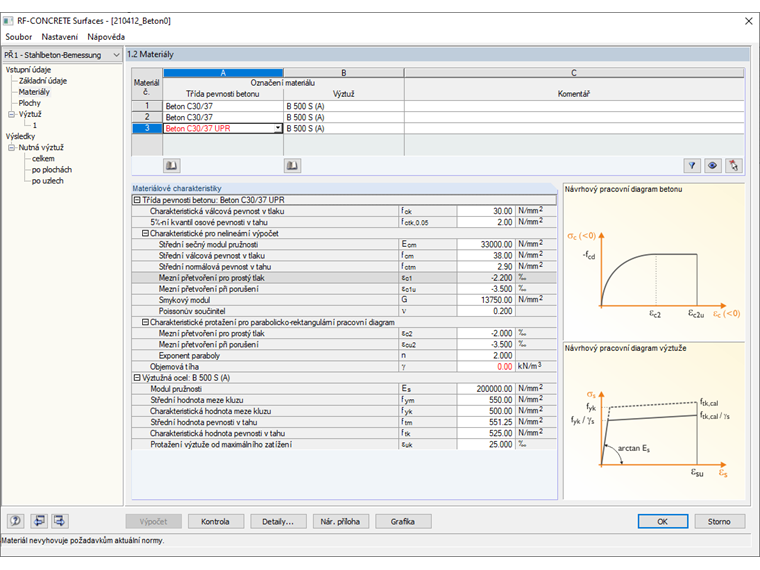Close the RF-CONCRETE Surfaces window
Screen dimensions: 760x570
[748, 21]
